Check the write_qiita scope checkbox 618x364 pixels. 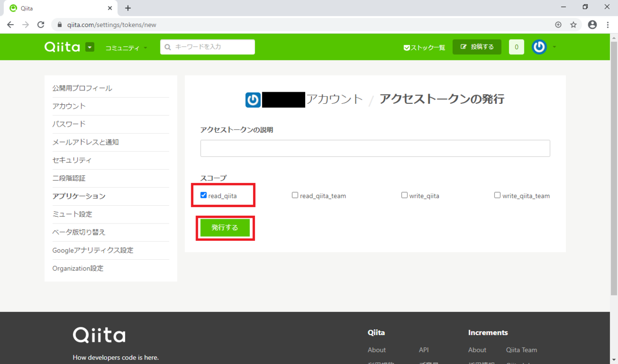405,196
